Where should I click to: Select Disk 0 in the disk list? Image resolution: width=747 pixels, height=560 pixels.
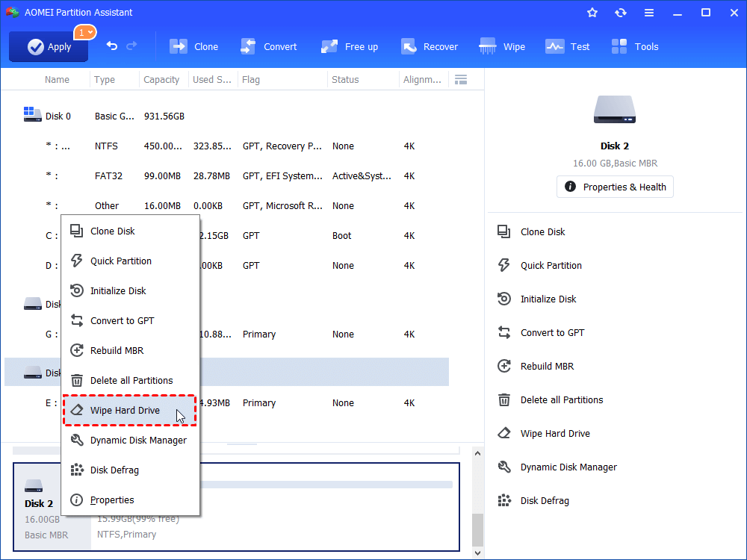[x=58, y=116]
